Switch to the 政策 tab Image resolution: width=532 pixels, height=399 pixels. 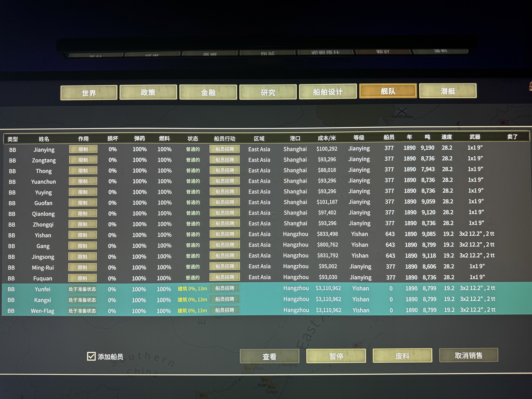pos(148,92)
